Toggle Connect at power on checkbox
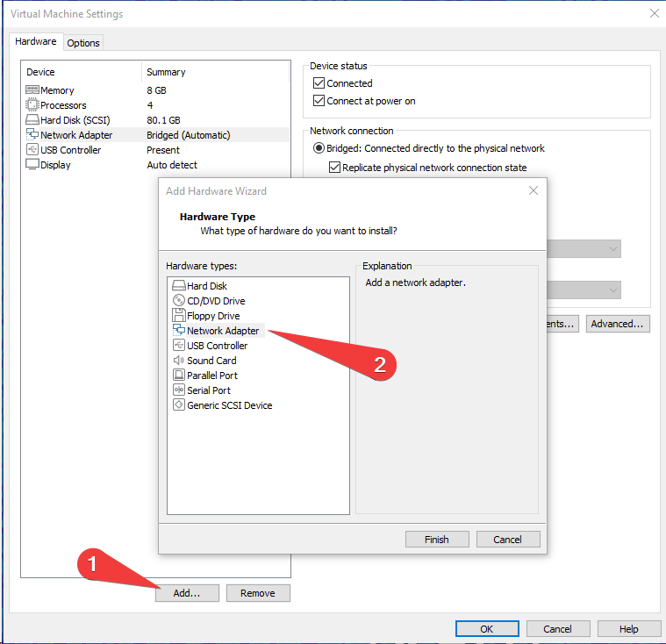 click(x=319, y=101)
